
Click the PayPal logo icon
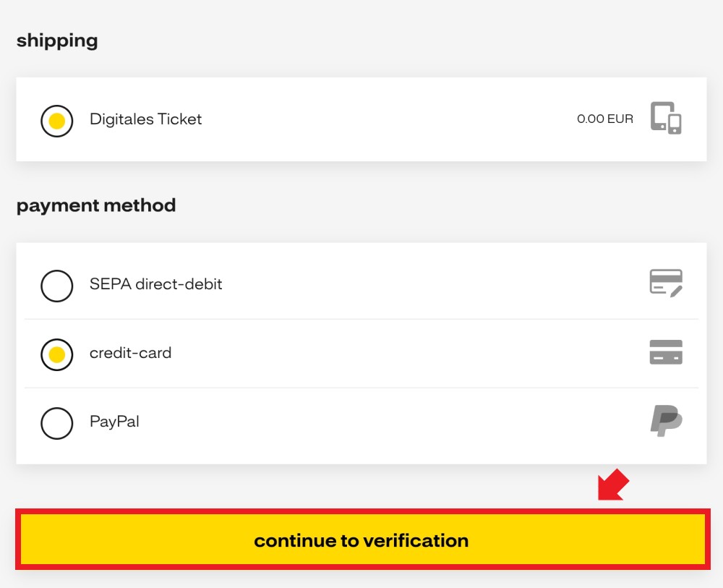click(667, 421)
